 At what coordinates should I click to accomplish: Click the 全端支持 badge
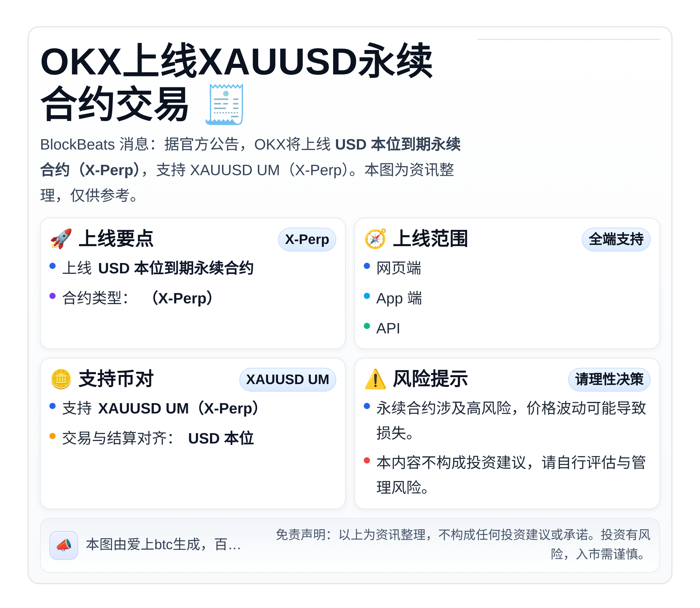(616, 240)
